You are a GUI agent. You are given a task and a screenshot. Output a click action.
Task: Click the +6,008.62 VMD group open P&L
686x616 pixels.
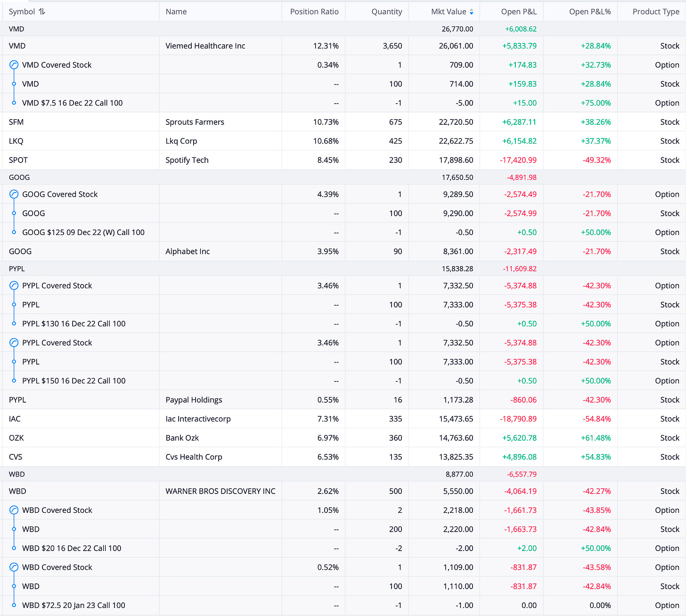tap(521, 29)
